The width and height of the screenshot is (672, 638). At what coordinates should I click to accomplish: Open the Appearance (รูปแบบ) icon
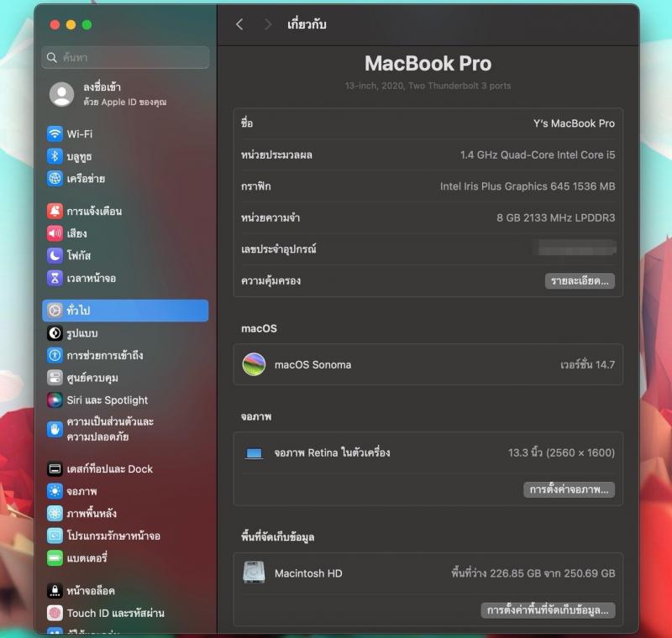55,333
